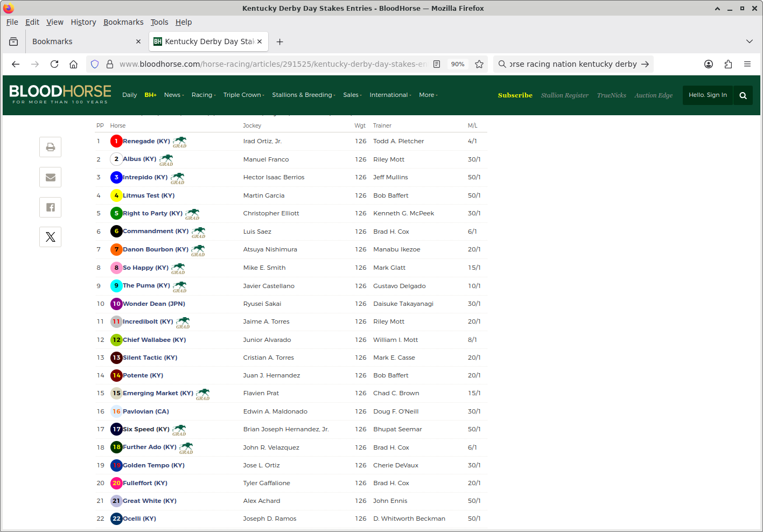Open the Firefox account icon

(x=709, y=64)
